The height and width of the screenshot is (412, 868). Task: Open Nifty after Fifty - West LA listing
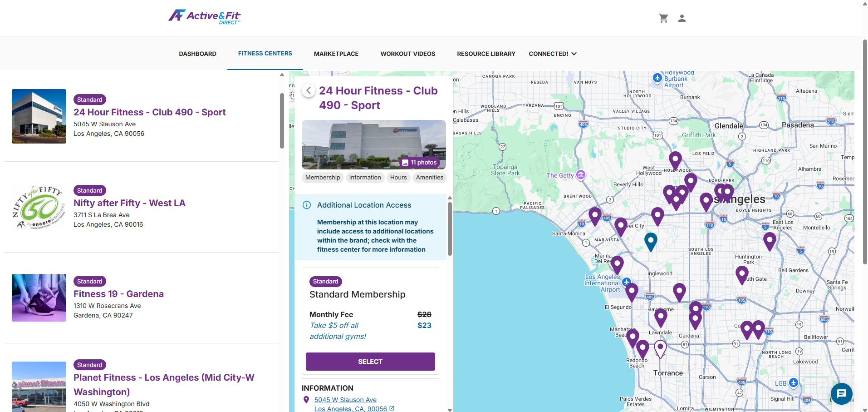click(x=129, y=203)
